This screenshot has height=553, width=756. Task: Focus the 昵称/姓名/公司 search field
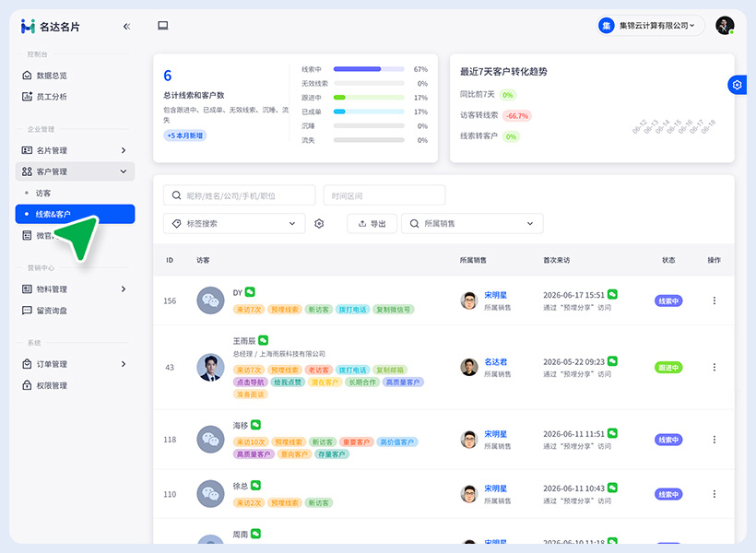(x=239, y=195)
